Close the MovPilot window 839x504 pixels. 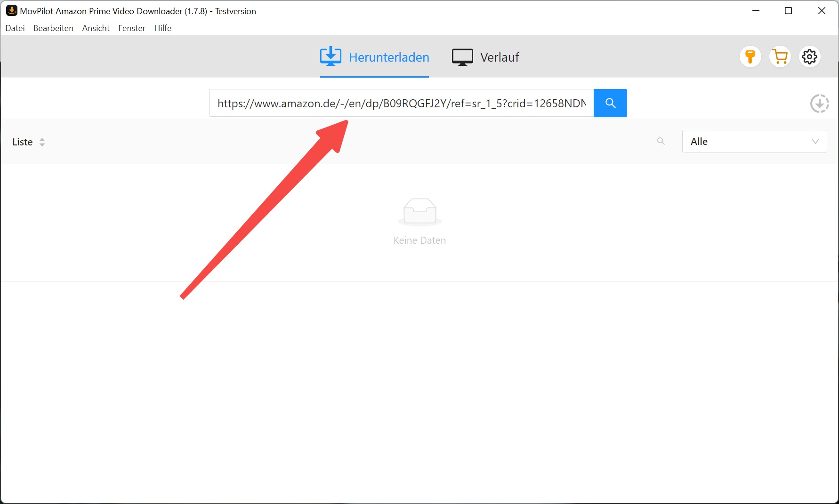coord(822,11)
